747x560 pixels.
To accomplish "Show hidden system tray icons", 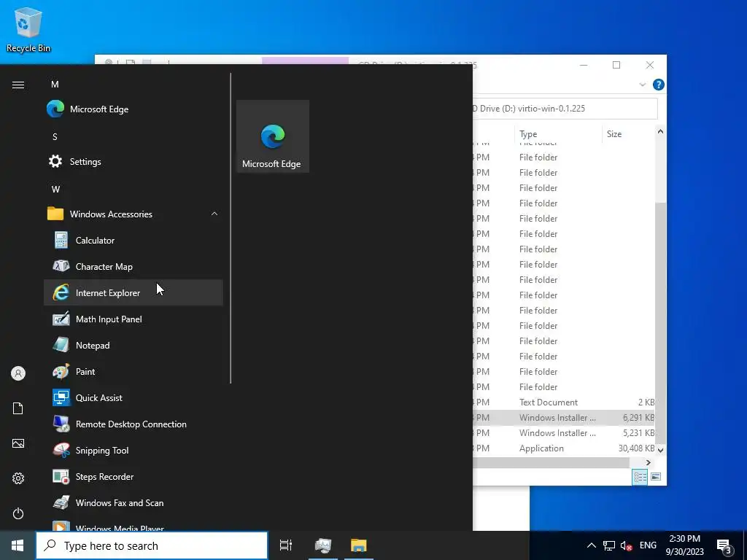I will tap(591, 545).
